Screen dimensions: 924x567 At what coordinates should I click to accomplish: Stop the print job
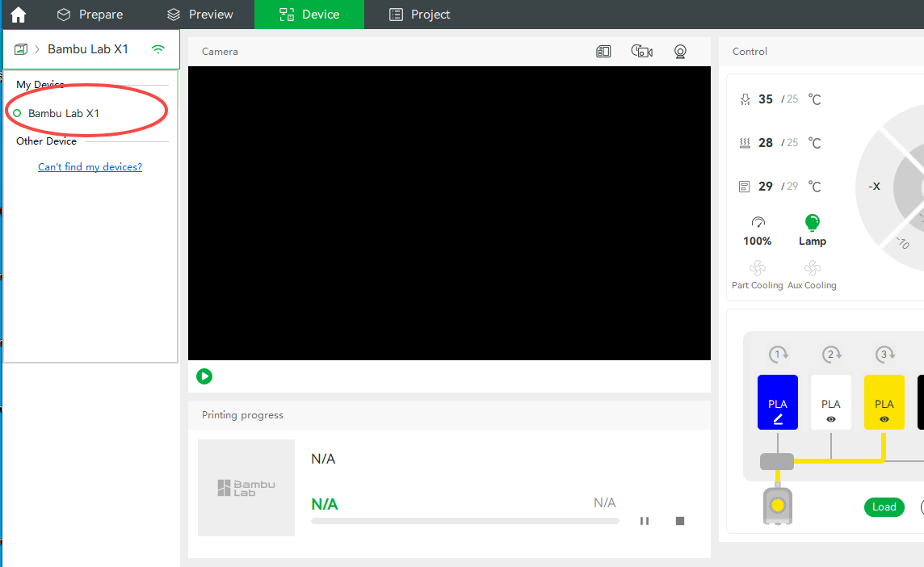(680, 521)
